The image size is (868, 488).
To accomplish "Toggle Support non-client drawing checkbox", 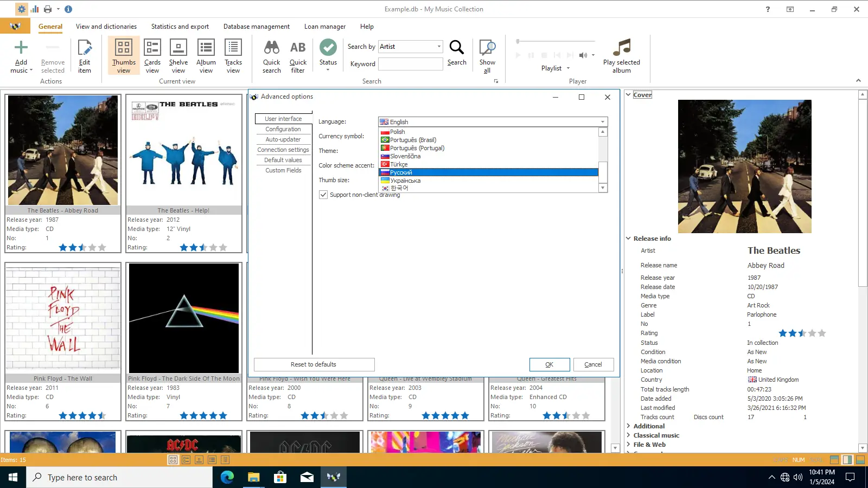I will (323, 195).
